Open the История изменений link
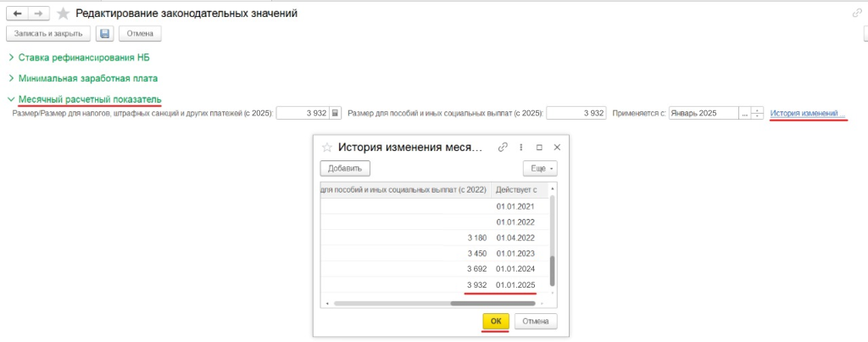The width and height of the screenshot is (868, 342). [807, 114]
